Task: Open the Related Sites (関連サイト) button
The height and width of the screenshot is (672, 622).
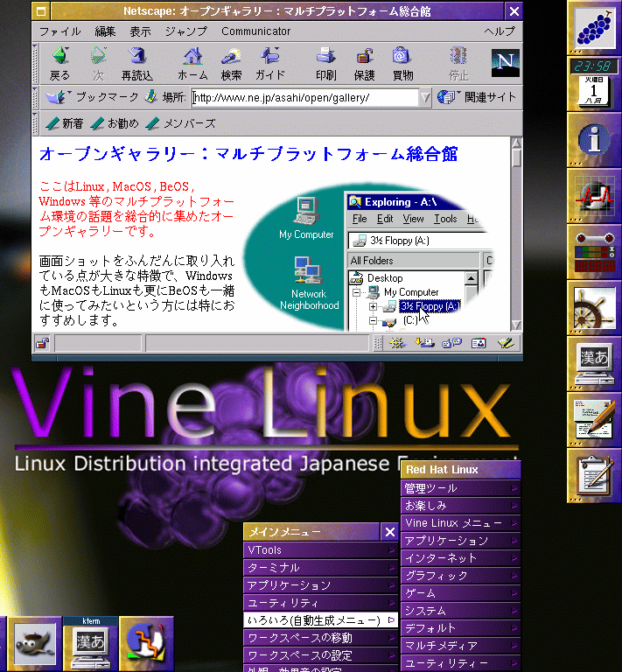Action: [x=477, y=97]
